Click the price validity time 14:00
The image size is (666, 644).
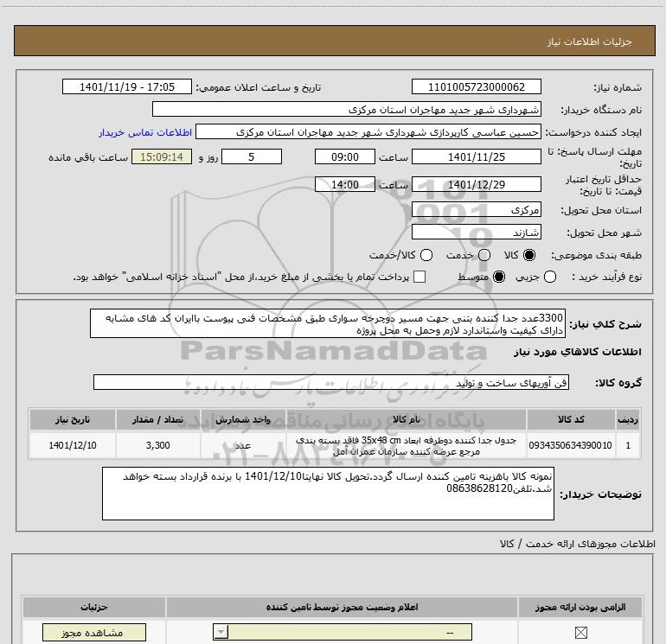click(345, 184)
